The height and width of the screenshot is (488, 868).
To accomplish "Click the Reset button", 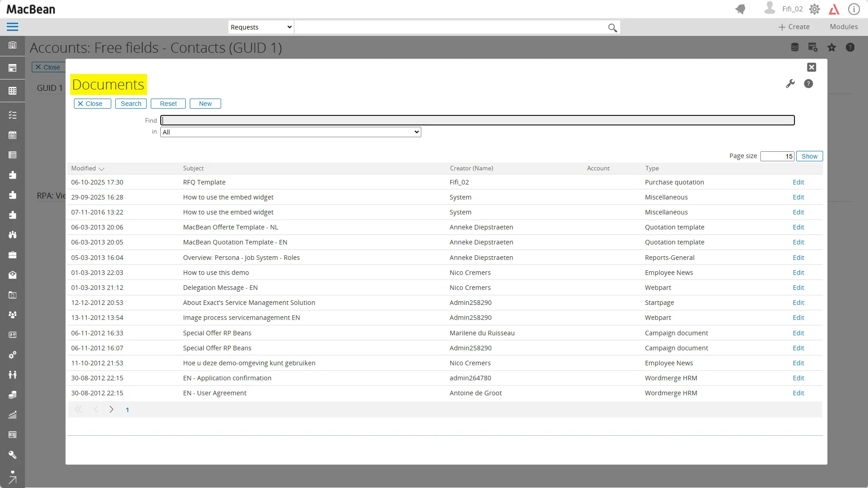I will 168,104.
